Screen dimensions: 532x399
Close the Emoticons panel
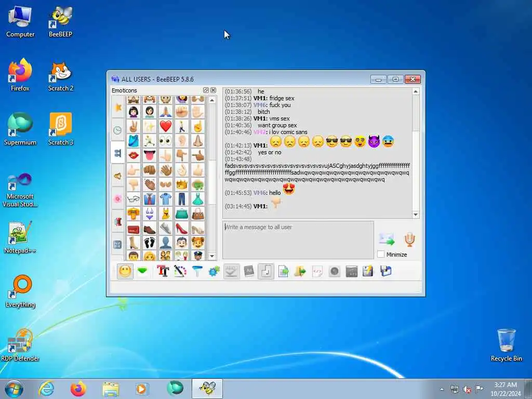[x=213, y=90]
